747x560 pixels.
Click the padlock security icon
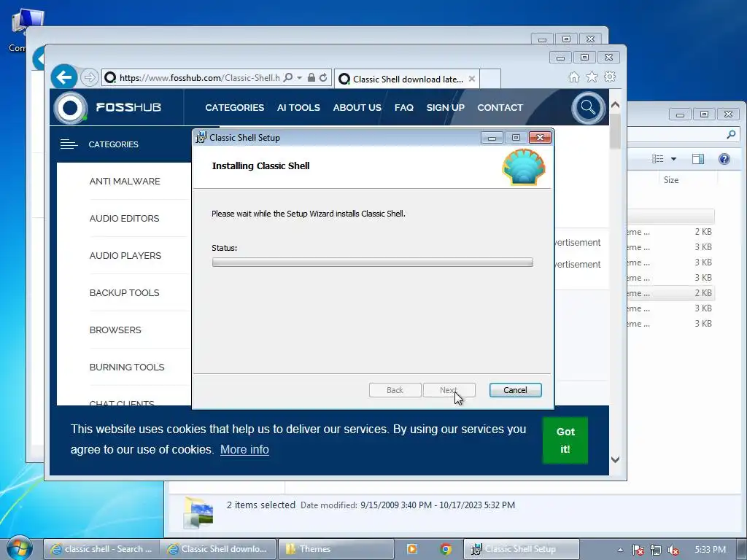pos(311,77)
